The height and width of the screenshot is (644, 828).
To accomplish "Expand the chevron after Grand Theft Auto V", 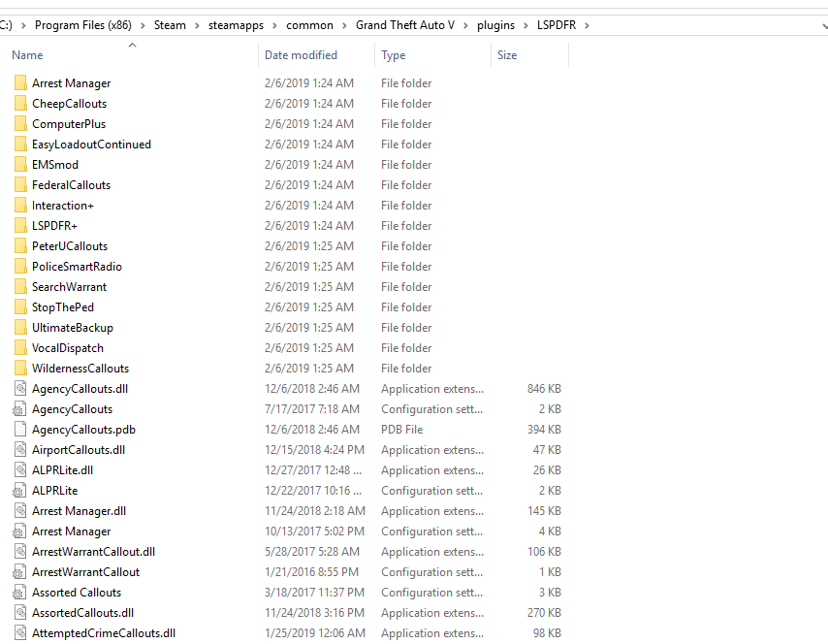I will 465,25.
